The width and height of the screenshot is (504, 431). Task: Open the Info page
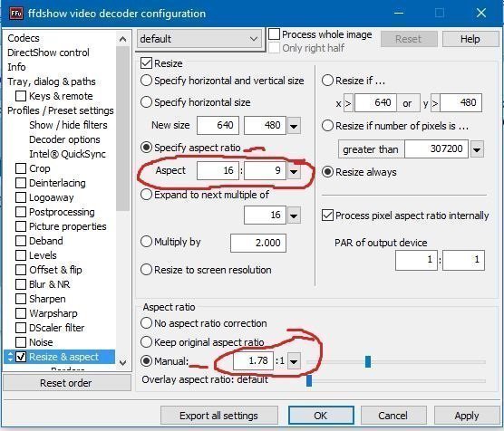coord(16,67)
